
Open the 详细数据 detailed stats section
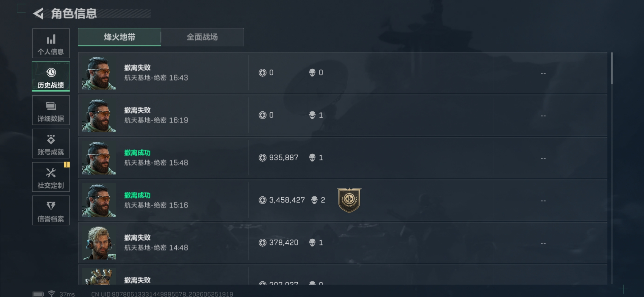click(51, 110)
